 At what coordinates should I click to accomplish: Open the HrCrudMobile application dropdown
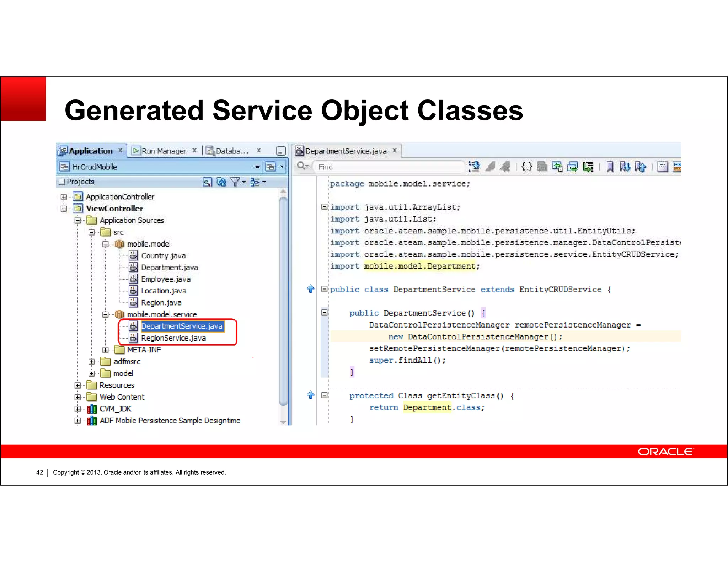click(257, 167)
